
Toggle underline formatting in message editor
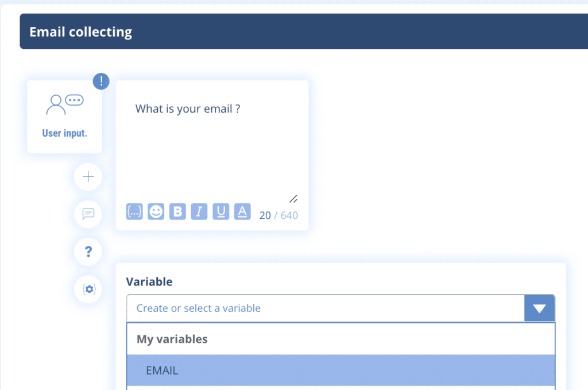220,211
